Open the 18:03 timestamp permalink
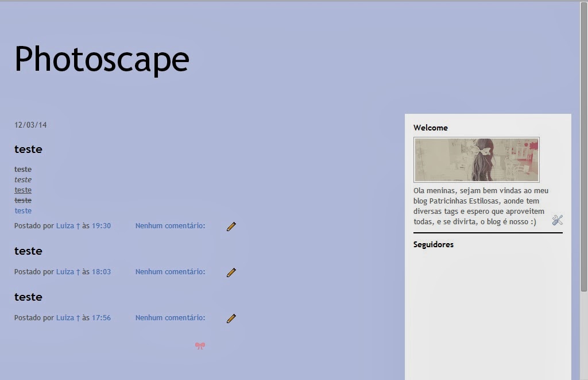588x380 pixels. coord(101,271)
